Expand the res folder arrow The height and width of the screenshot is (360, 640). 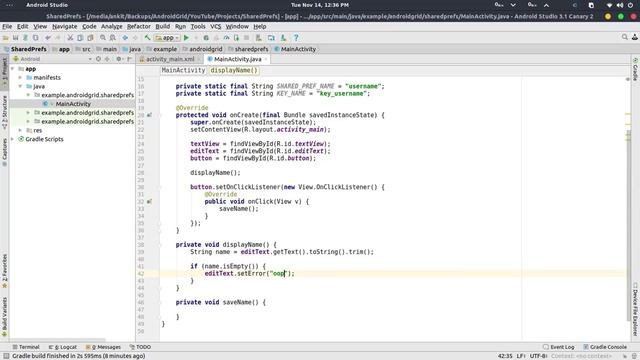pos(20,130)
